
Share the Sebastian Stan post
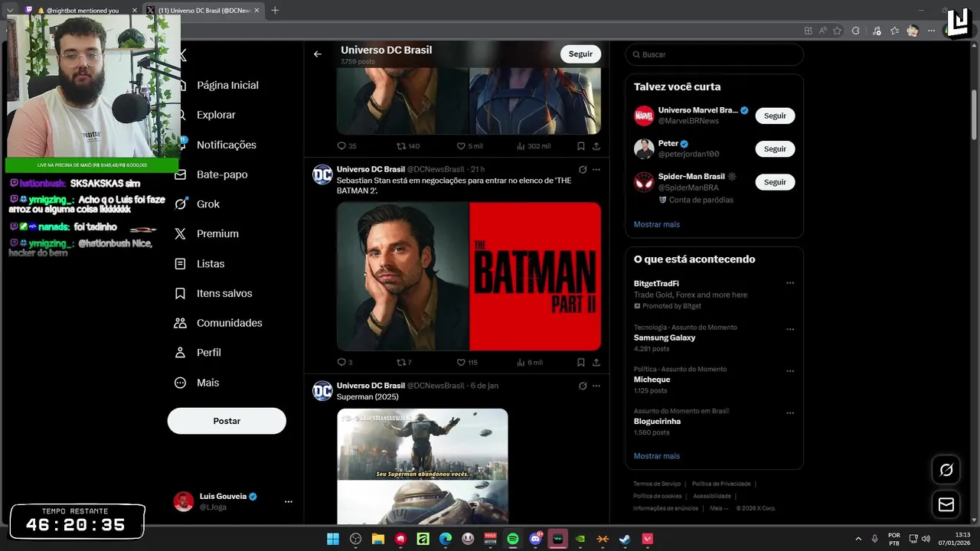(596, 363)
